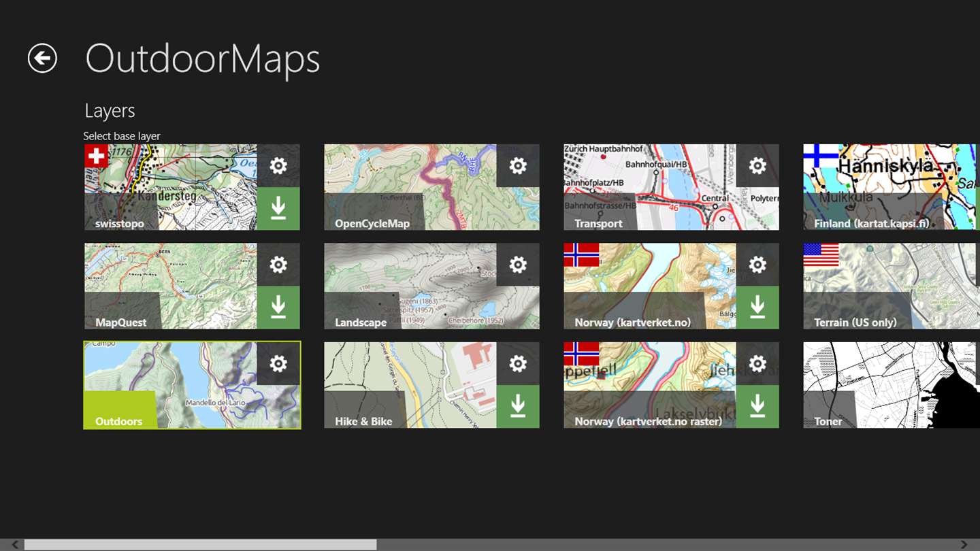Open settings gear for swisstopo layer
980x551 pixels.
tap(278, 165)
